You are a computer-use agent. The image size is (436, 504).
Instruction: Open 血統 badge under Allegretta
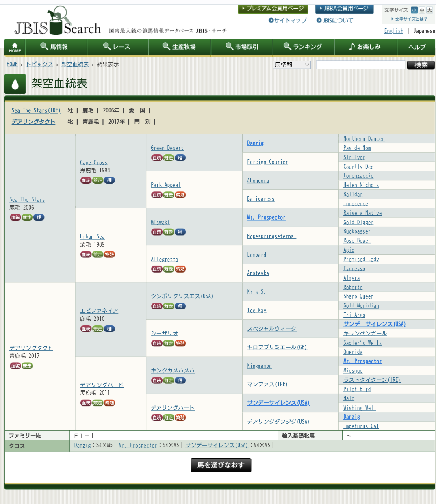[x=156, y=269]
